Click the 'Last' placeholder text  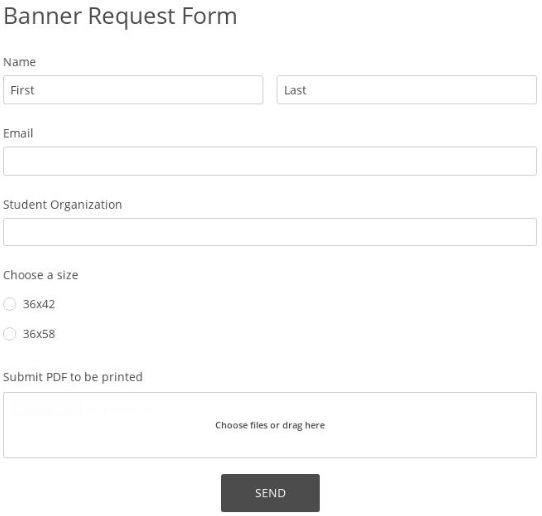[x=295, y=90]
